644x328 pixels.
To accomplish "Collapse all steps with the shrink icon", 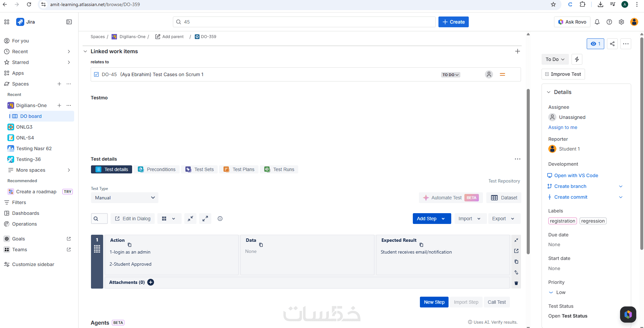I will point(190,219).
